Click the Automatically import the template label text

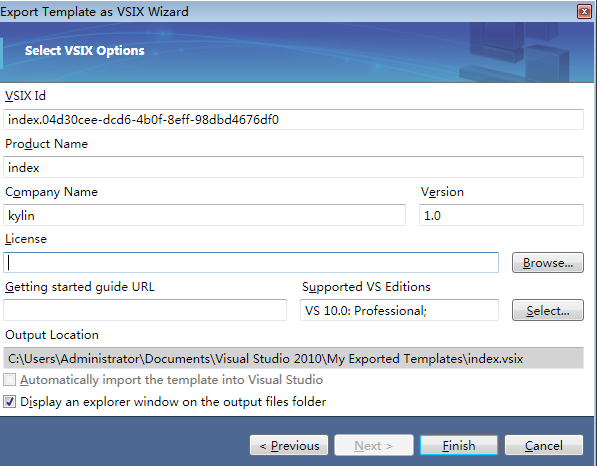point(171,380)
